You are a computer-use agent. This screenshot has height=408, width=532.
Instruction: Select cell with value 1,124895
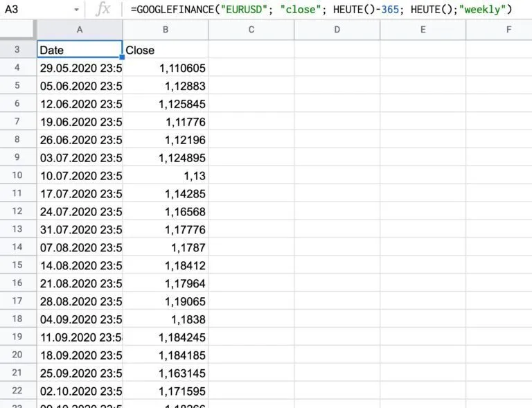point(166,157)
